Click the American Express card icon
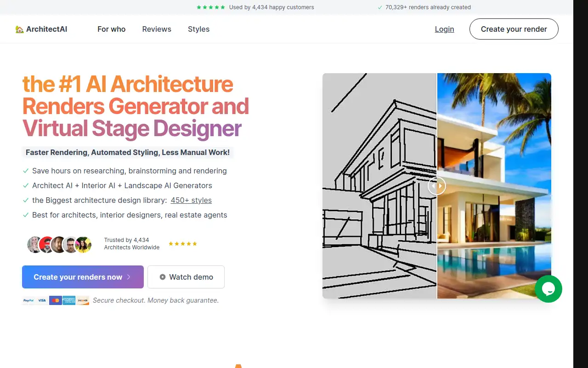The height and width of the screenshot is (368, 588). (69, 300)
